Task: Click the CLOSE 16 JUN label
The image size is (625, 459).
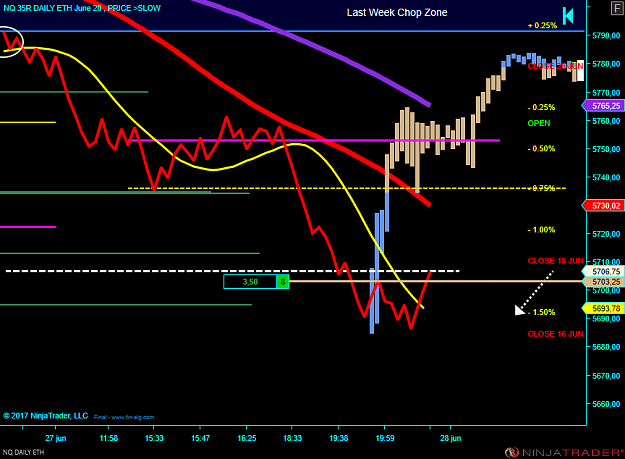Action: [555, 334]
